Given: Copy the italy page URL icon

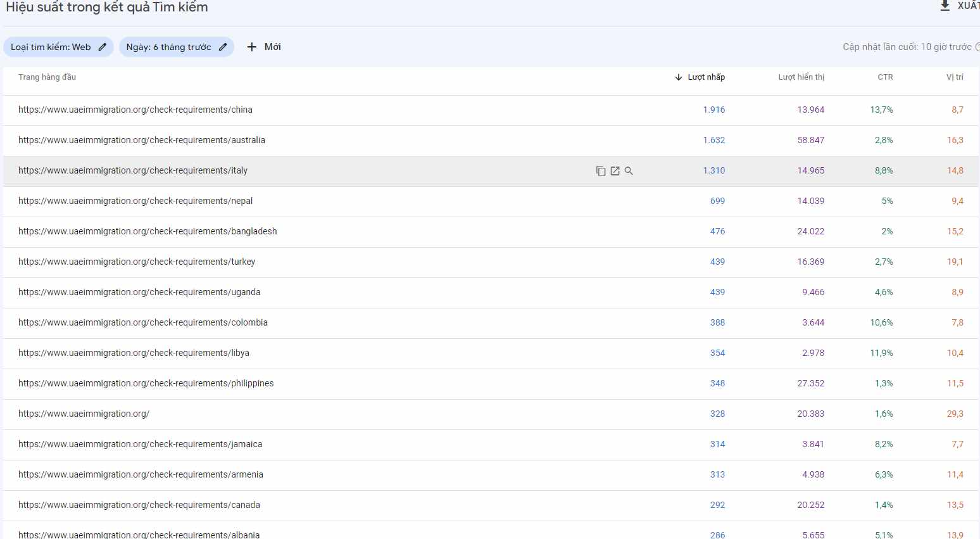Looking at the screenshot, I should [x=601, y=171].
